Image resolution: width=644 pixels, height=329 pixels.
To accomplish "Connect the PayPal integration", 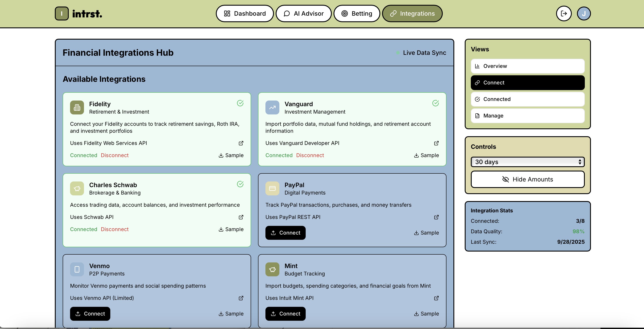I will pos(285,233).
